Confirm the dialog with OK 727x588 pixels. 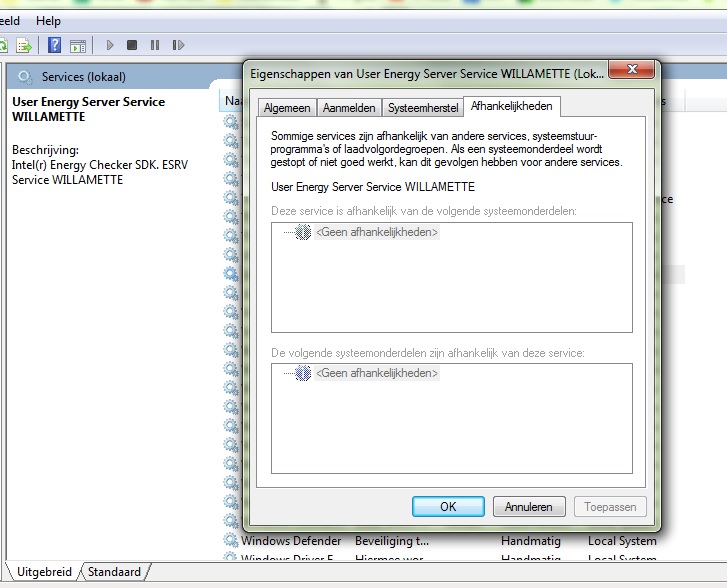448,506
